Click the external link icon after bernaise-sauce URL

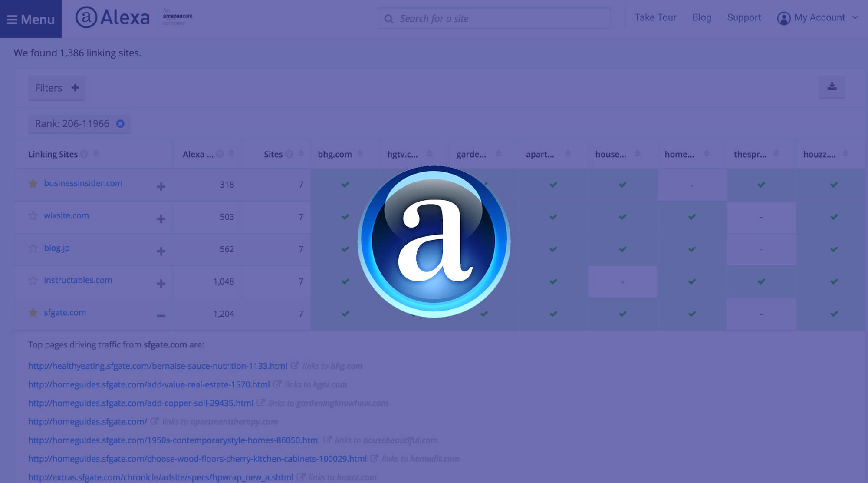coord(295,366)
